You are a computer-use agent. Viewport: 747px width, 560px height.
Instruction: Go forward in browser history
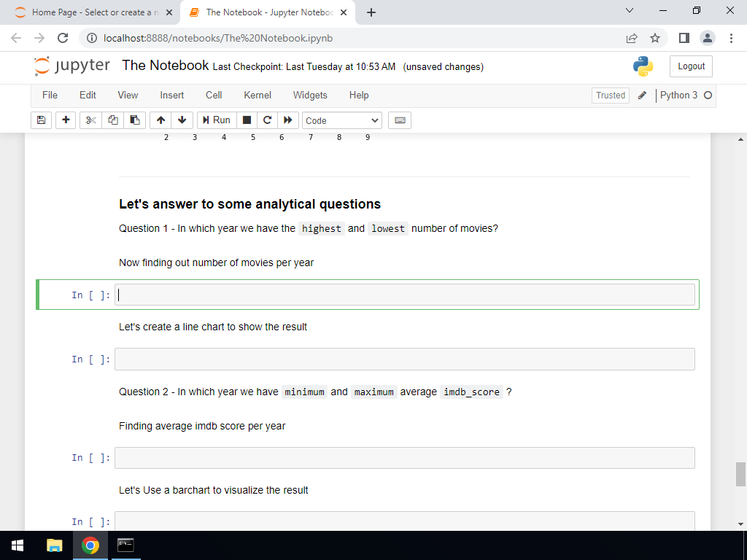39,38
